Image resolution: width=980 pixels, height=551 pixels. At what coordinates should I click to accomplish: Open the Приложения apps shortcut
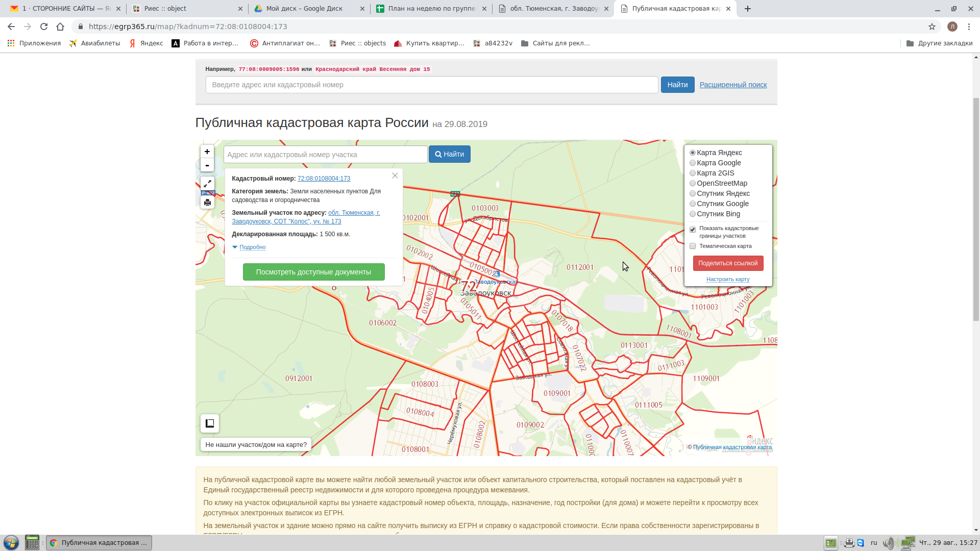(x=34, y=43)
